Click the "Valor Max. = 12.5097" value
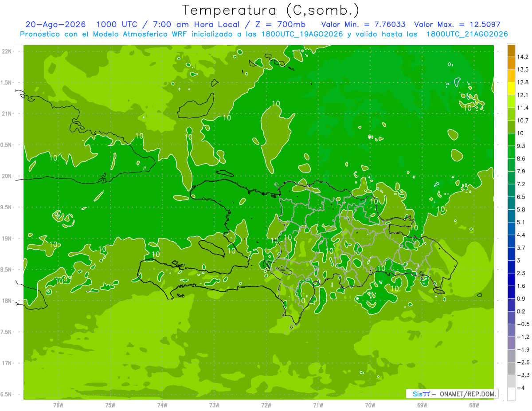 point(457,24)
